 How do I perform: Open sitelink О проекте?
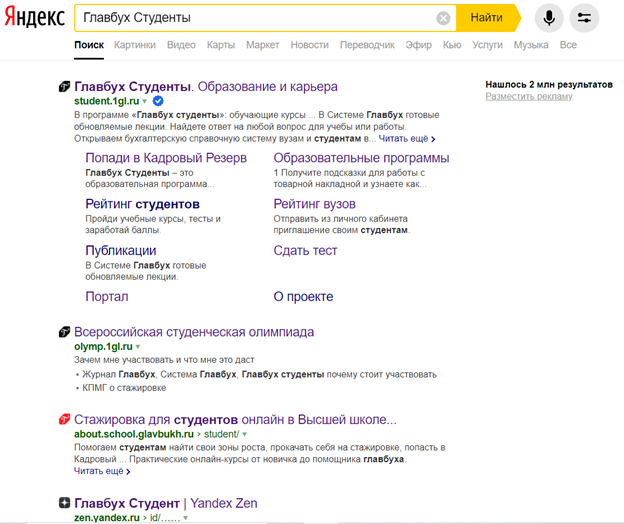tap(303, 296)
